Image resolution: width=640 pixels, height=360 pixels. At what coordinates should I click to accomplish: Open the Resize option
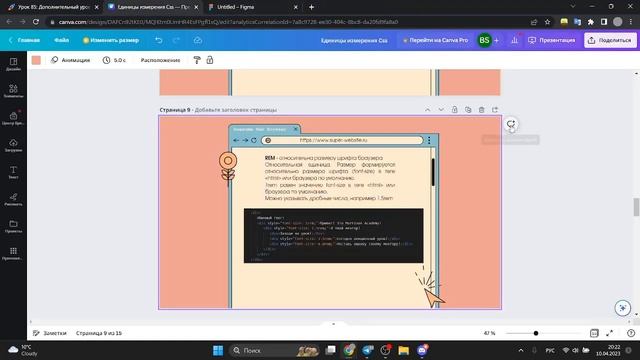click(111, 40)
